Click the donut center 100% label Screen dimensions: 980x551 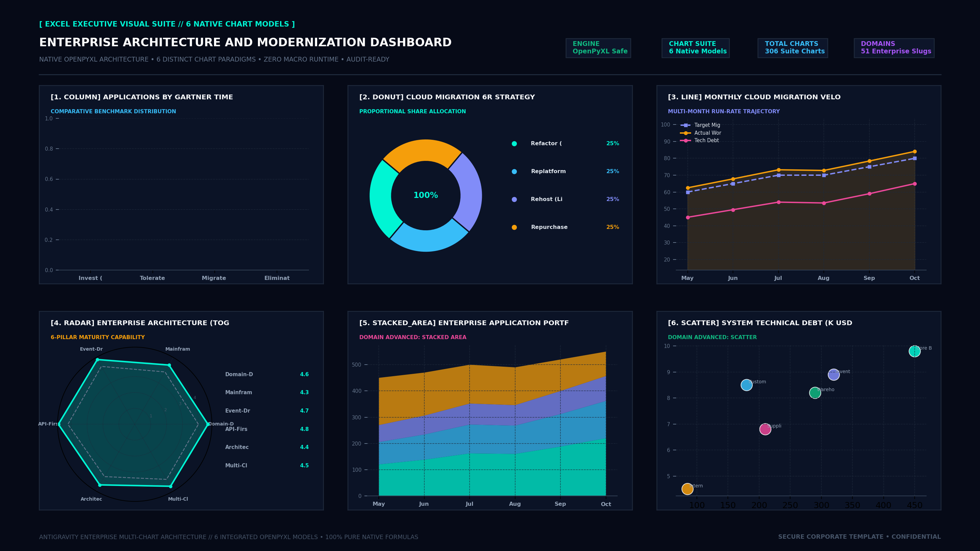coord(426,196)
